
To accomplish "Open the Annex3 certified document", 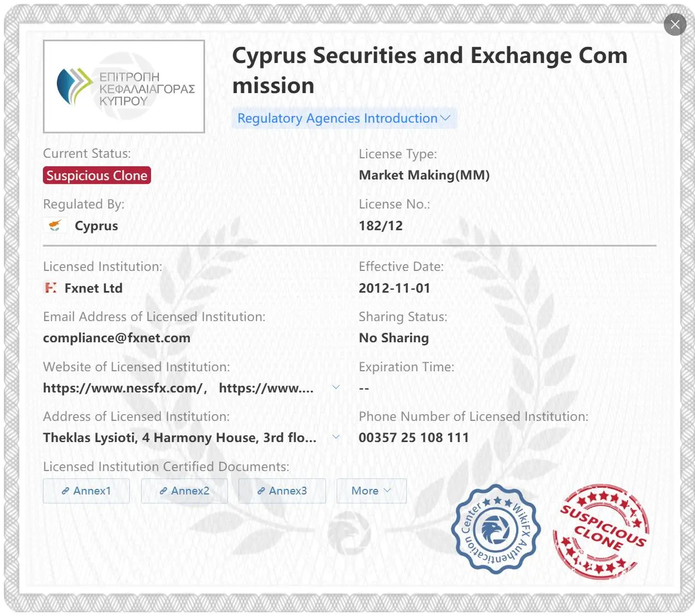I will point(282,491).
